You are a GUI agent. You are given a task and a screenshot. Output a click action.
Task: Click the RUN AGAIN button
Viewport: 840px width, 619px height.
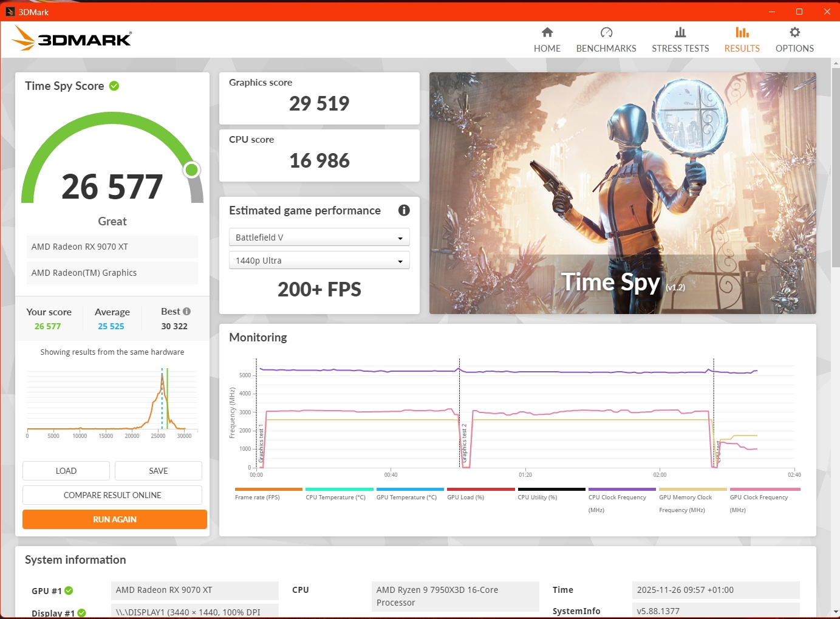pyautogui.click(x=115, y=519)
